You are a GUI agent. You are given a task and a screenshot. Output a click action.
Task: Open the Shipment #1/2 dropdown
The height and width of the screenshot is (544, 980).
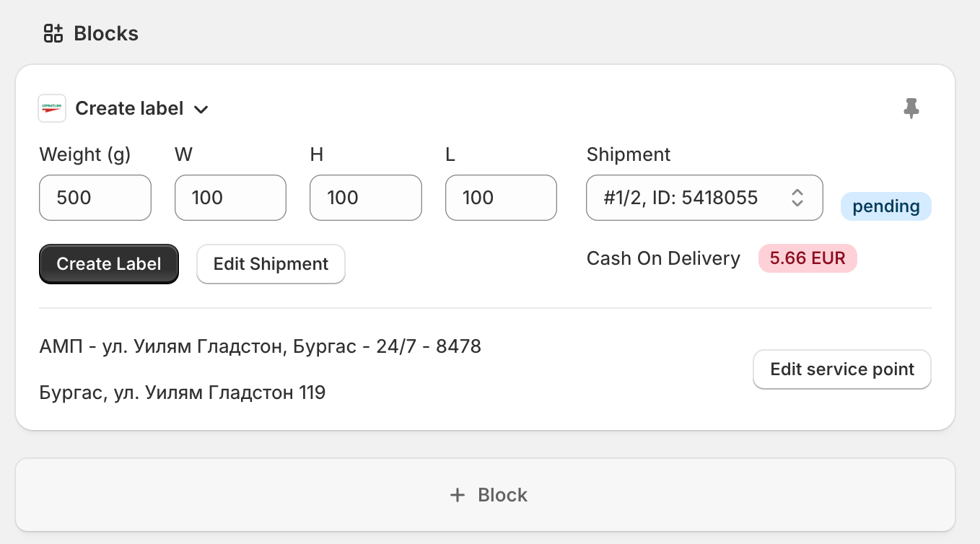point(704,198)
